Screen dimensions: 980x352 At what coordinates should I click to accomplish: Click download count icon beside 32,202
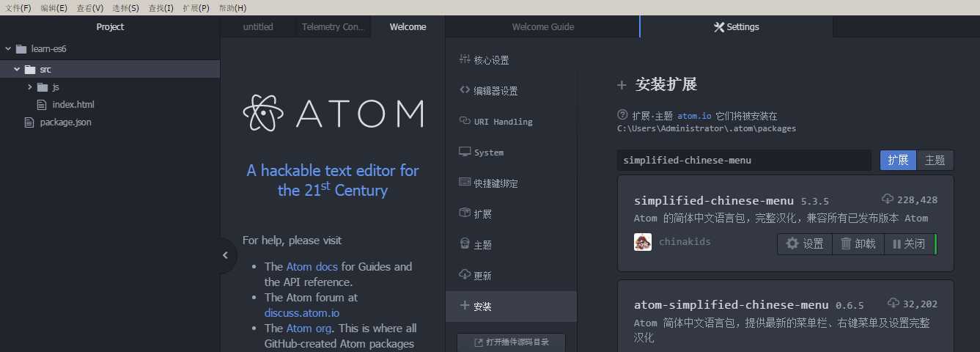pyautogui.click(x=894, y=304)
